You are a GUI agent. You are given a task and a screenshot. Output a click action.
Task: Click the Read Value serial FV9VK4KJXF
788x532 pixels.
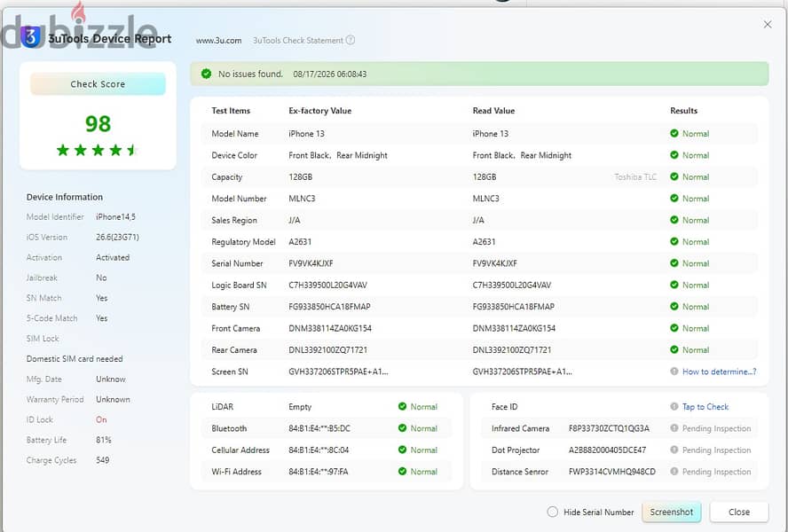[494, 263]
